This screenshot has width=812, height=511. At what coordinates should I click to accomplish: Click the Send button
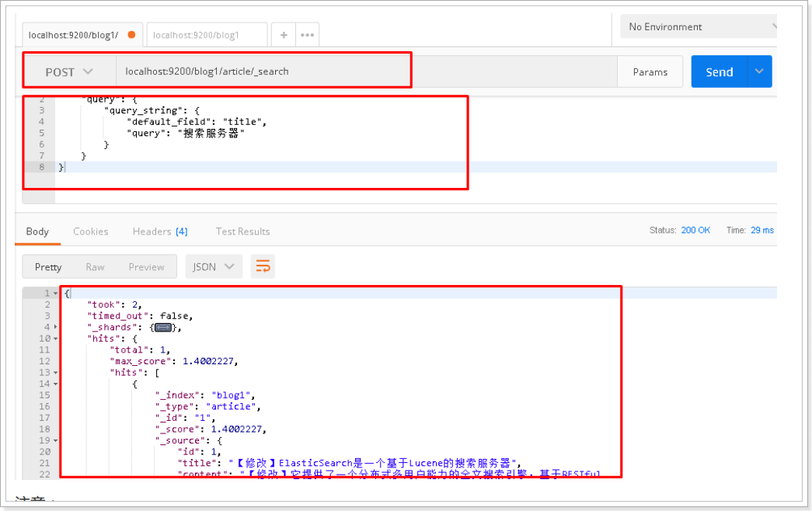coord(720,71)
